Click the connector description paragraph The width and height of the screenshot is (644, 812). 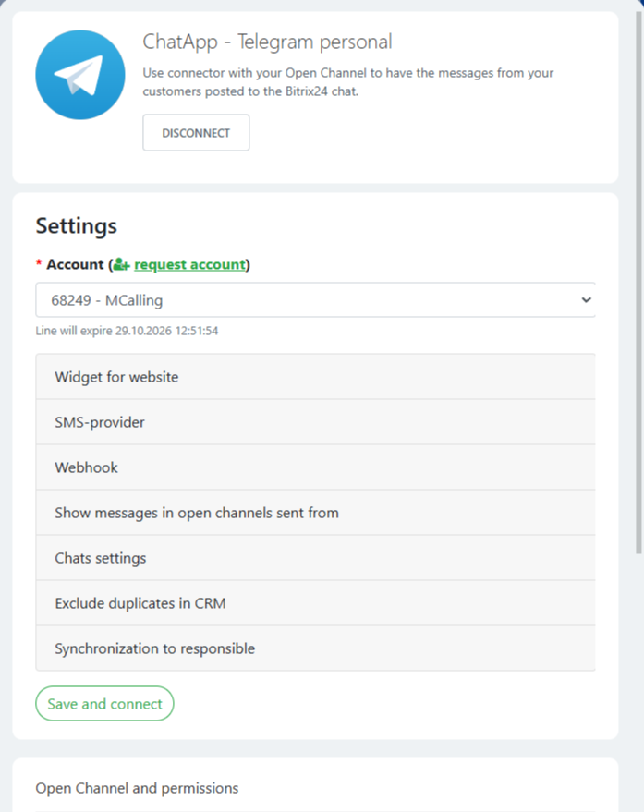[x=347, y=81]
